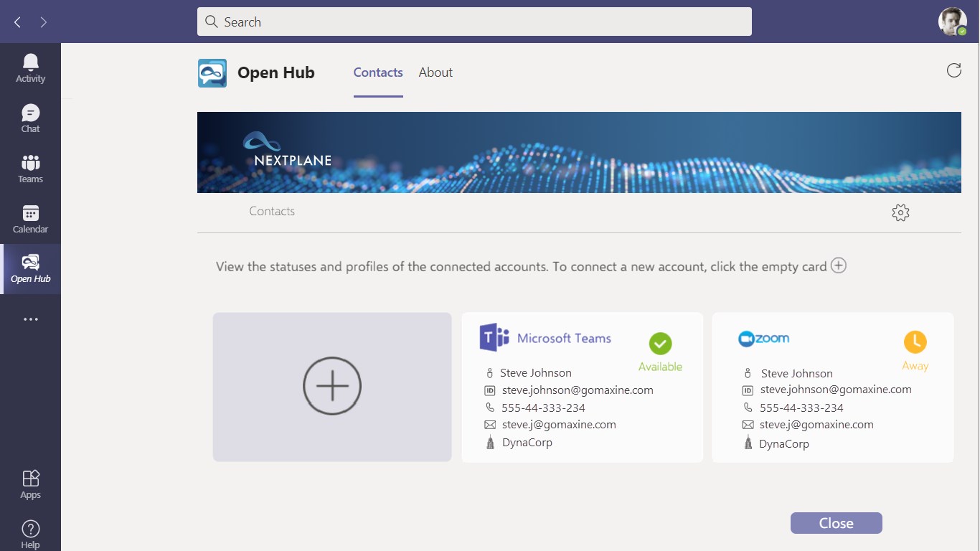Open the user profile avatar
This screenshot has height=551, width=980.
pos(952,22)
